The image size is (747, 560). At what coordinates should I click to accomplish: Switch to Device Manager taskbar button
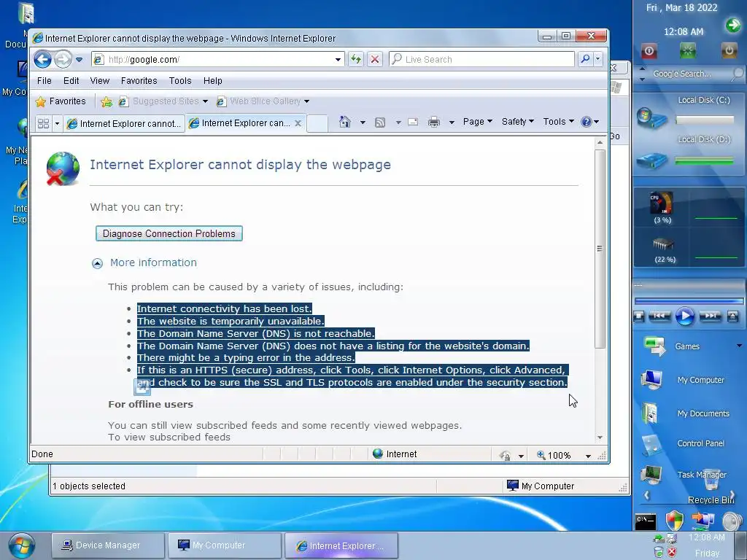pos(108,545)
